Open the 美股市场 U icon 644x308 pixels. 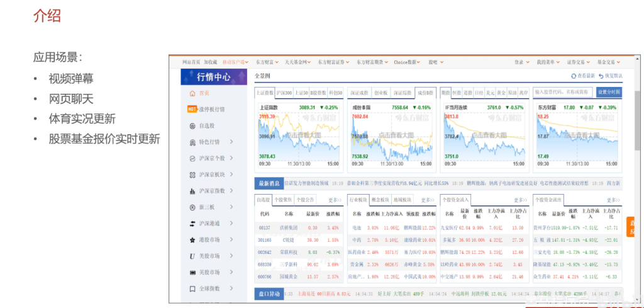click(192, 256)
